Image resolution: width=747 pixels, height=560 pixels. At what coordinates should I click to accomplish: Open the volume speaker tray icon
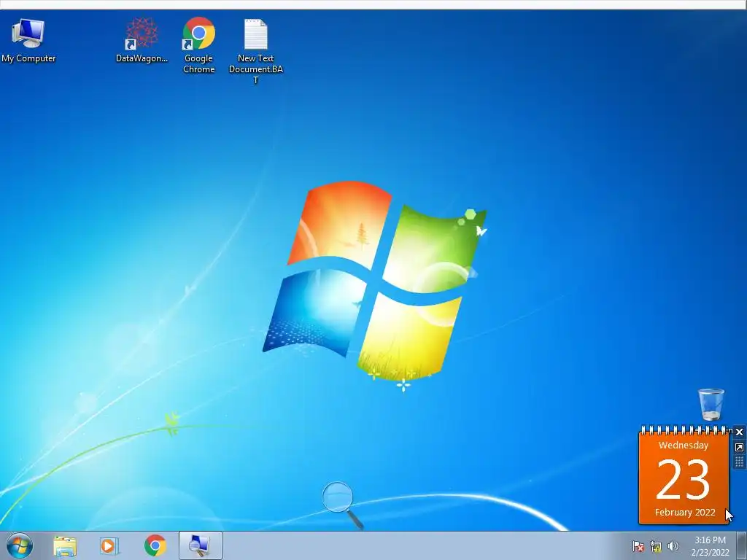(x=673, y=546)
